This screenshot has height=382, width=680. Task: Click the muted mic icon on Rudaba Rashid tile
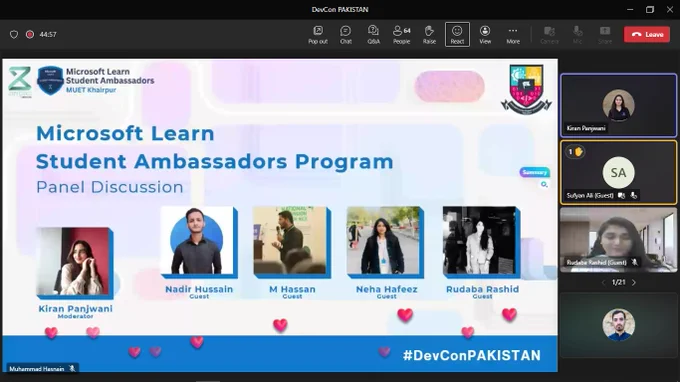click(634, 262)
